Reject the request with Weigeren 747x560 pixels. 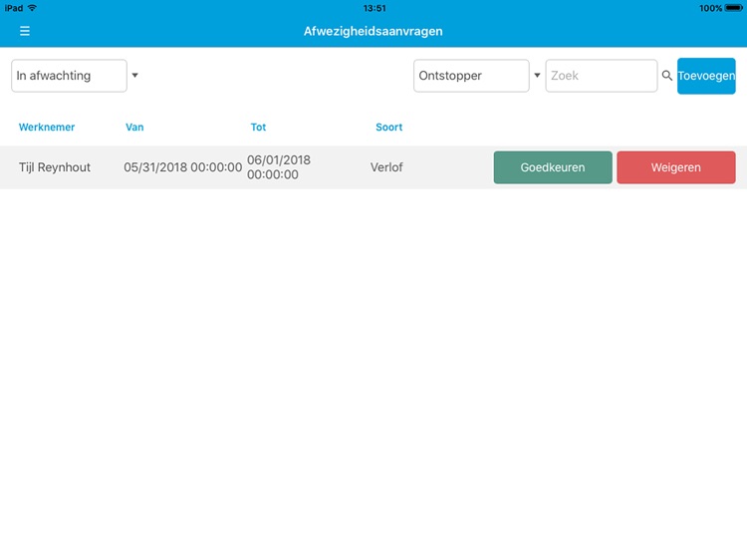676,167
